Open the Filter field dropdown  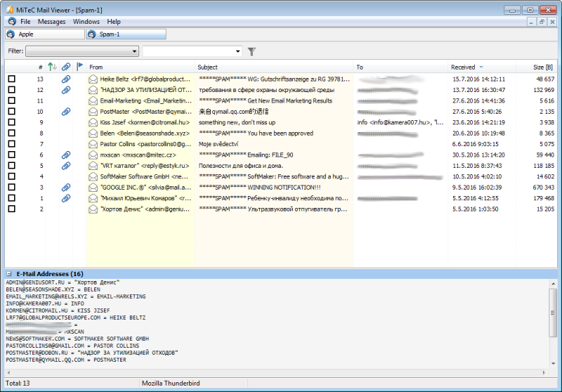(x=134, y=51)
